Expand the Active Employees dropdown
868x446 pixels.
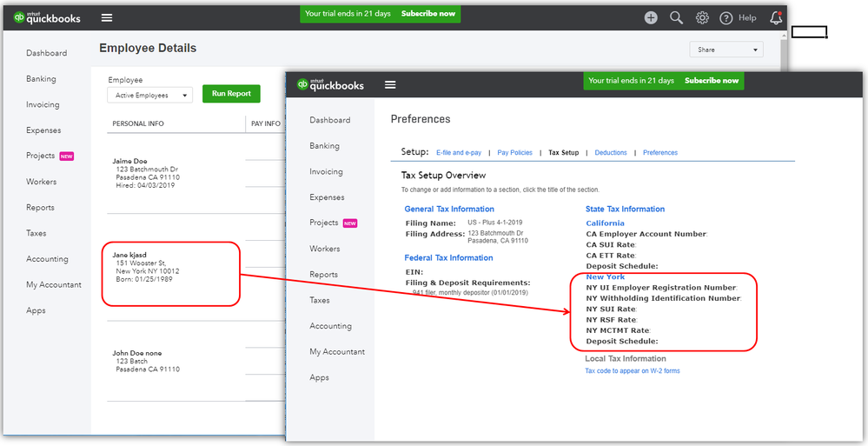[150, 96]
